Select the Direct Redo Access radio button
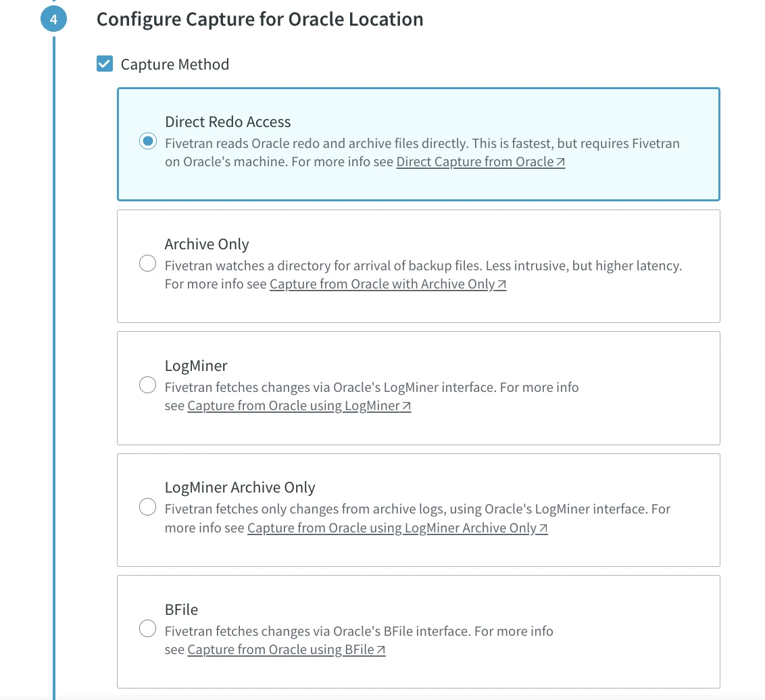The height and width of the screenshot is (700, 765). pyautogui.click(x=147, y=142)
